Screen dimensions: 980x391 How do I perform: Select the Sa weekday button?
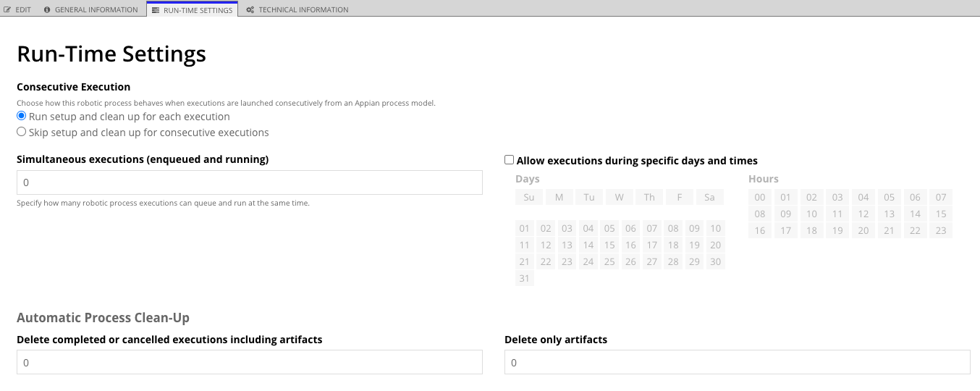709,197
